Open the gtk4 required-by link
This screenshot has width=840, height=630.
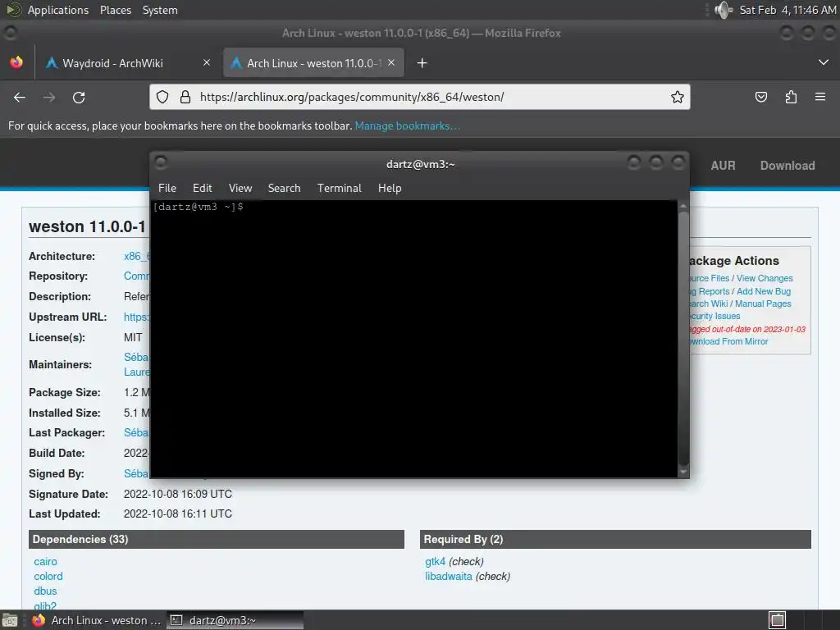(435, 561)
